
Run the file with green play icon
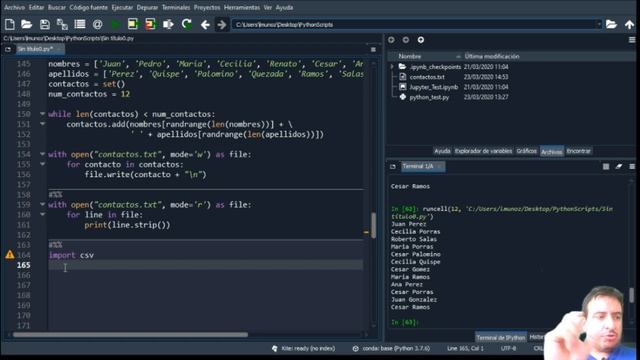coord(116,24)
